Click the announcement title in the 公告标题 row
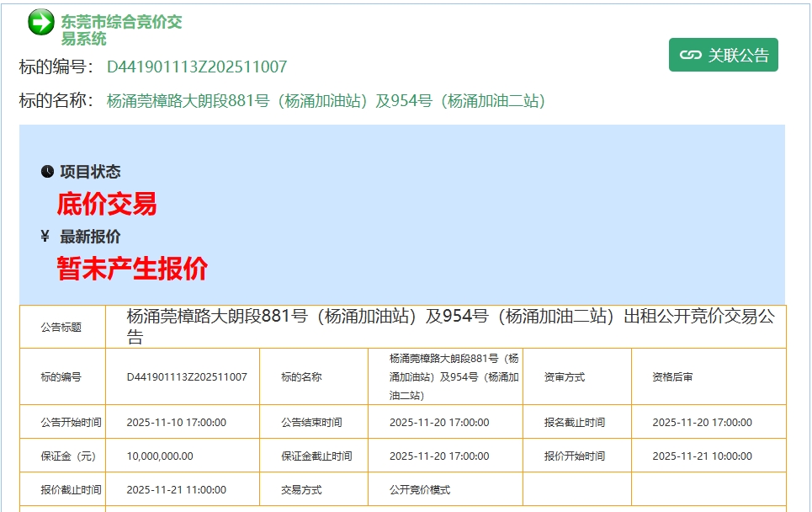 click(x=450, y=327)
